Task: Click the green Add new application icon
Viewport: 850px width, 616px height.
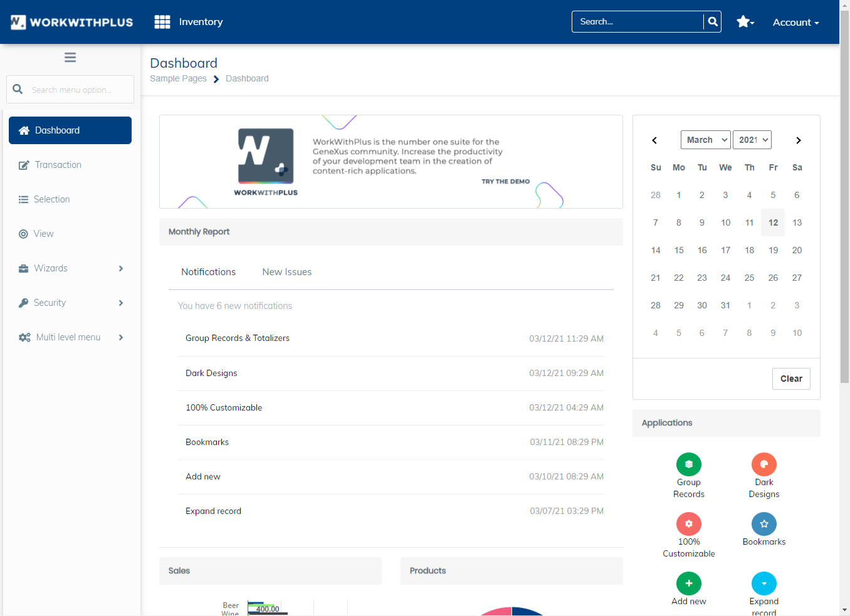Action: (x=688, y=583)
